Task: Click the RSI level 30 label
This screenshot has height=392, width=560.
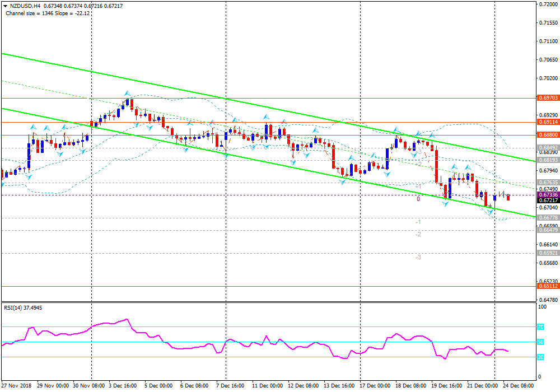Action: [x=541, y=357]
